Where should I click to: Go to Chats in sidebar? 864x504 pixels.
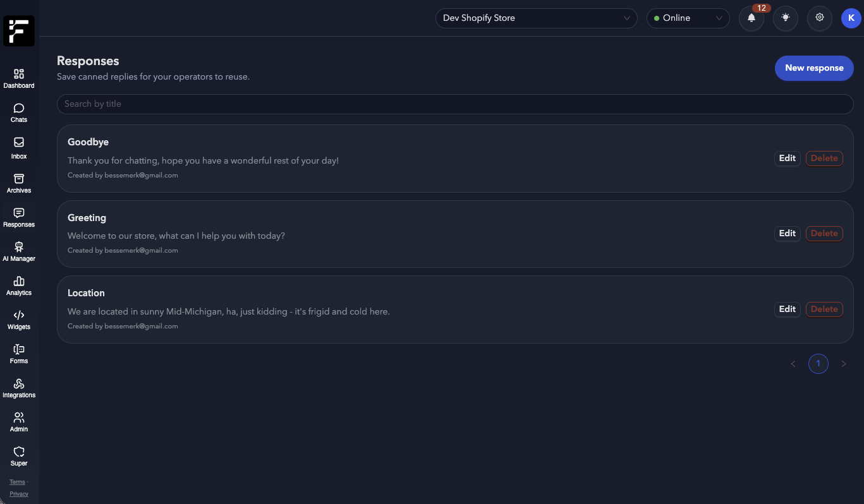[19, 109]
